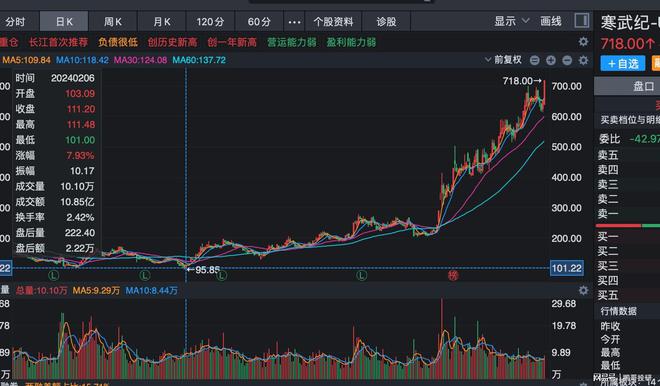660x386 pixels.
Task: Click the 换手率 2.42% row
Action: [55, 217]
